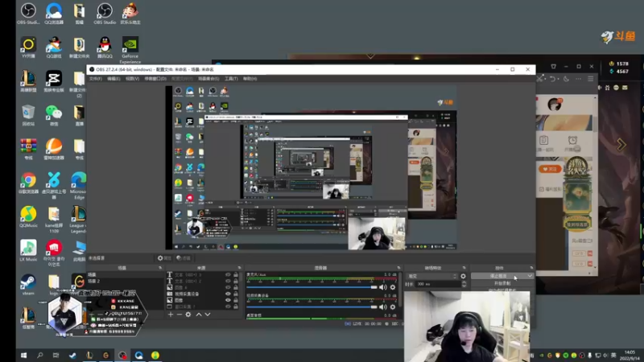Open the 微信 WeChat desktop icon
Image resolution: width=644 pixels, height=362 pixels.
(x=54, y=115)
